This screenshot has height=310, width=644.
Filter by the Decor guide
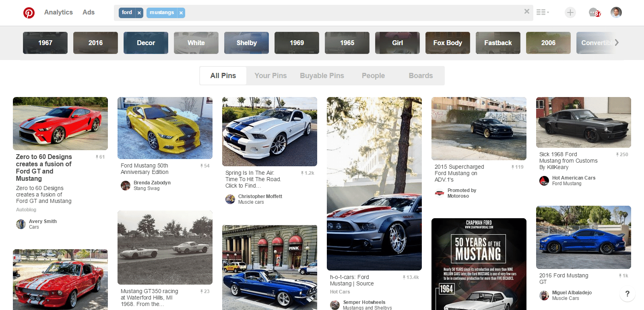click(x=146, y=43)
